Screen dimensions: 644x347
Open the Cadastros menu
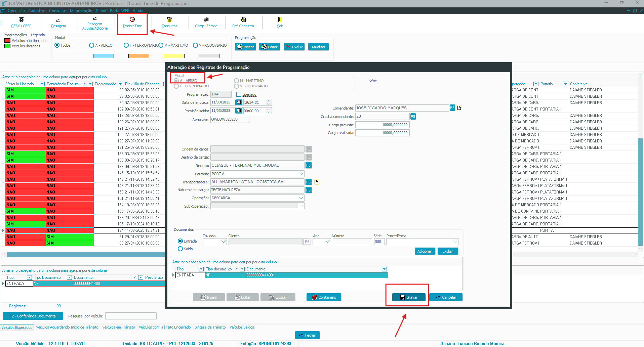[x=37, y=11]
